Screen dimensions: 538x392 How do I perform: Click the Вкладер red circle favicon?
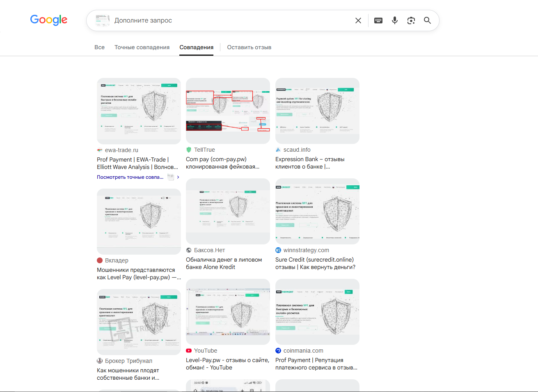point(100,260)
